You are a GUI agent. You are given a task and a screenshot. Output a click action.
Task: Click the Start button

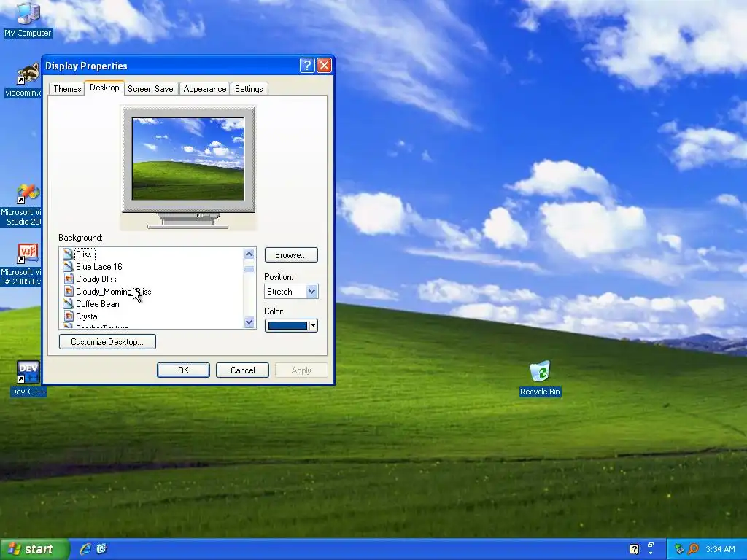[x=34, y=549]
